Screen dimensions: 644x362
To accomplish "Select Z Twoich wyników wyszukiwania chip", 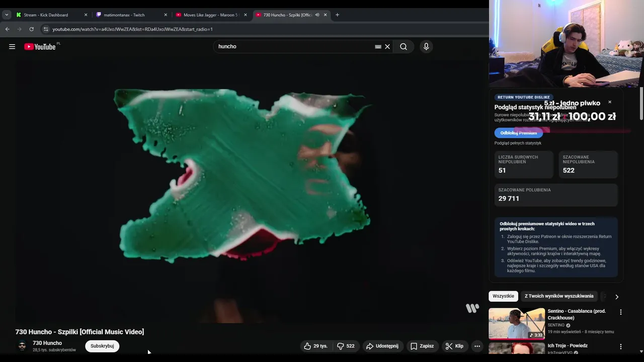I will click(x=559, y=296).
